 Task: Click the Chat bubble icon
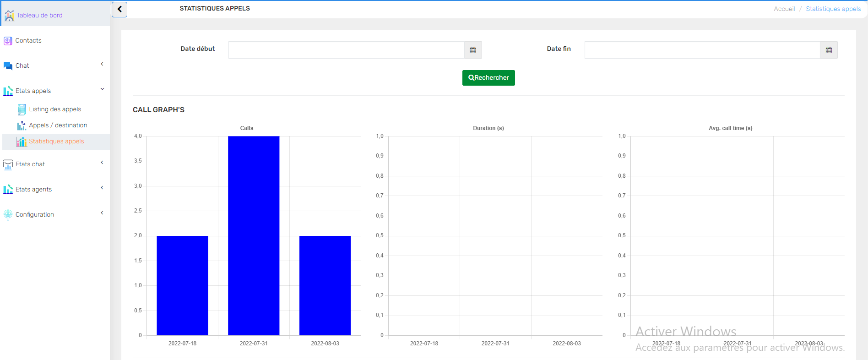point(8,66)
